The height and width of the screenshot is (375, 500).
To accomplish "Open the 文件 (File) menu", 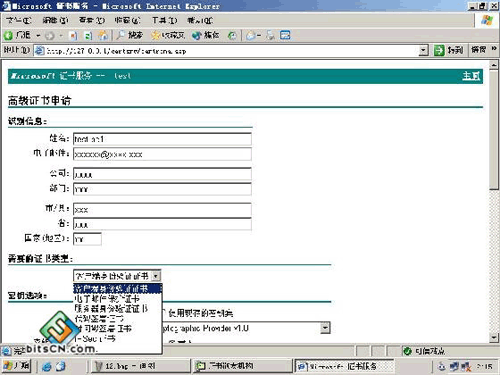I will point(19,20).
